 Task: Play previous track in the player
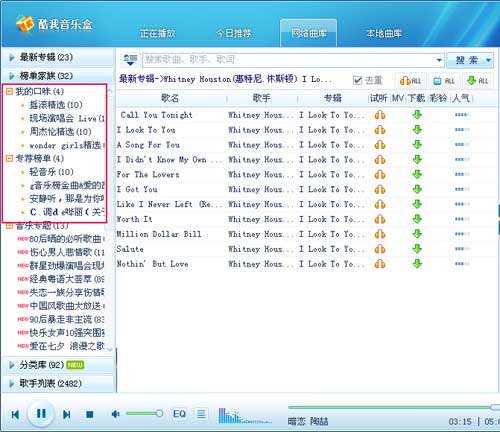point(15,415)
